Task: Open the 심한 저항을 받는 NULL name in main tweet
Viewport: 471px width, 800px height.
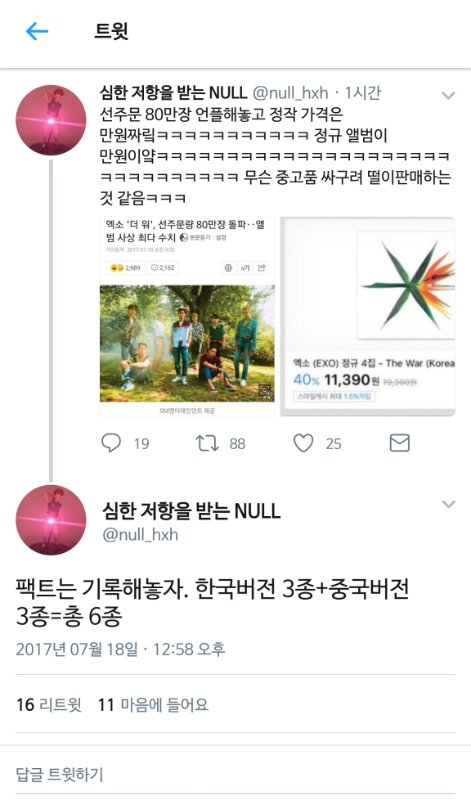Action: tap(191, 511)
